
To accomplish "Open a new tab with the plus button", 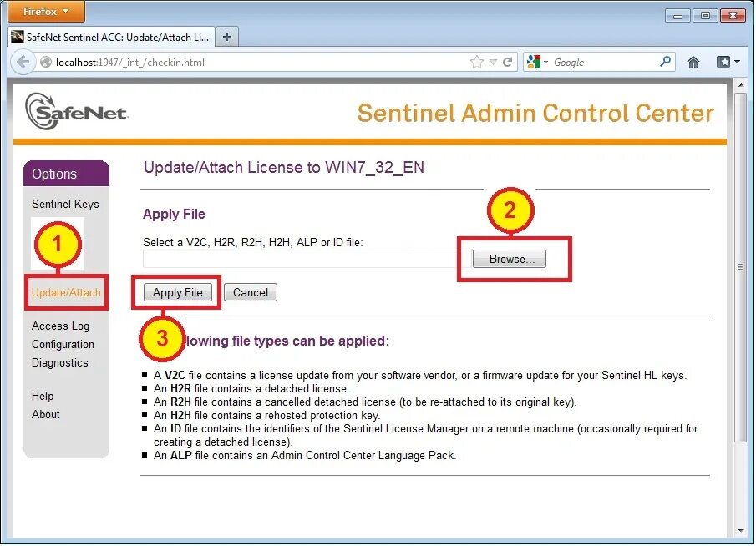I will (227, 37).
